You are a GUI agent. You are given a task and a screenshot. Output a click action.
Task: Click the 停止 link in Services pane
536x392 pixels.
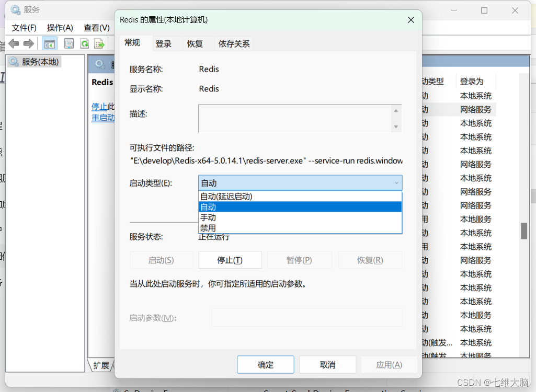(99, 106)
